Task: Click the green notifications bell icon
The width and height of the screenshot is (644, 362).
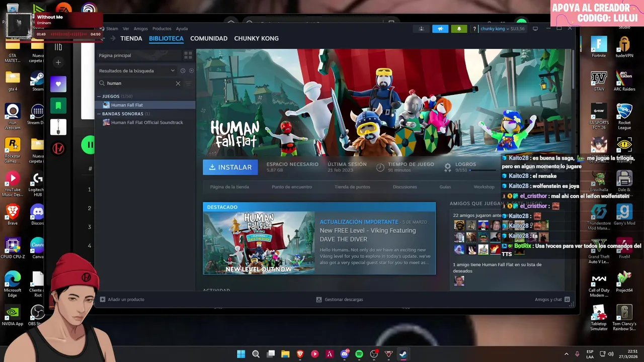Action: [x=459, y=29]
